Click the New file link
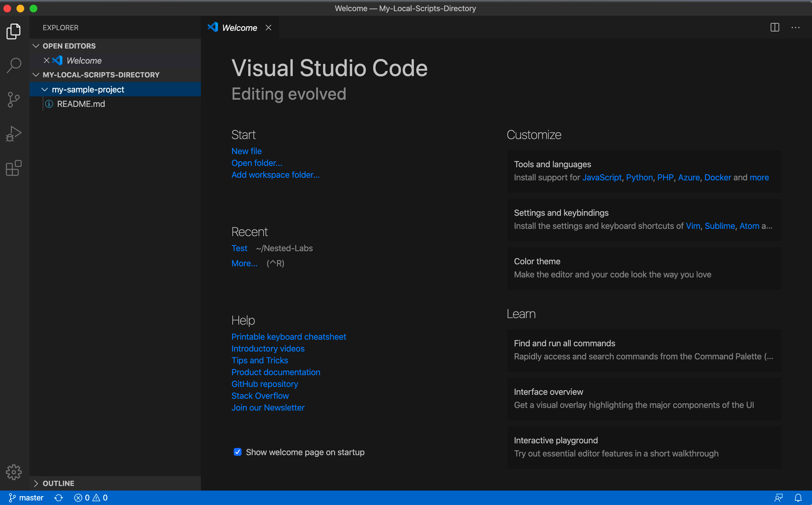The height and width of the screenshot is (505, 812). tap(246, 151)
